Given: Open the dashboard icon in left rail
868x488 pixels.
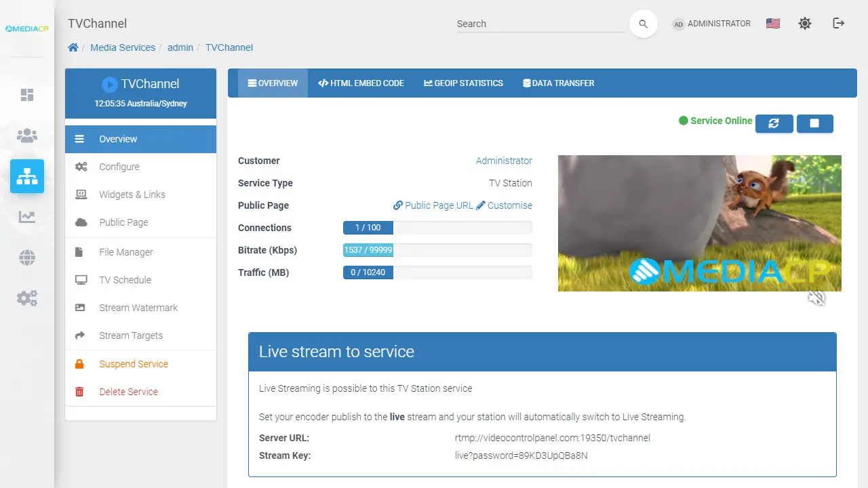Looking at the screenshot, I should click(x=27, y=95).
